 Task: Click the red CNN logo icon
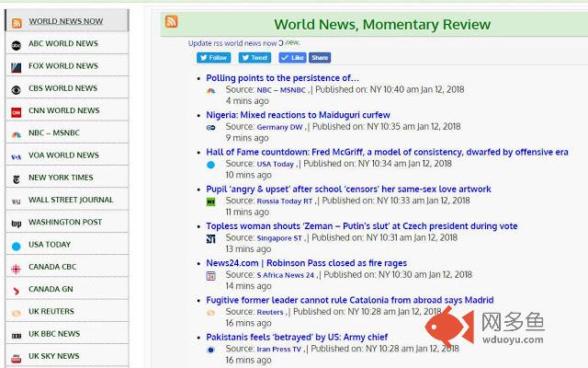pyautogui.click(x=17, y=112)
